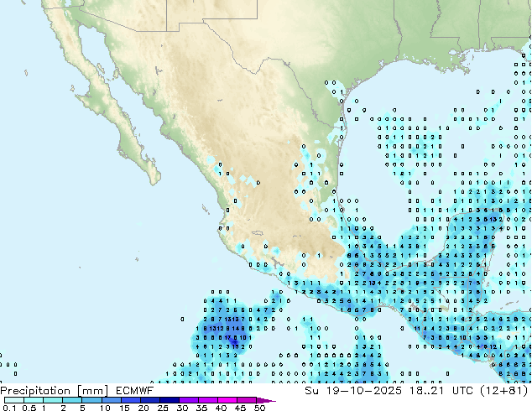Choose the 25–30 mm dark blue swatch
The image size is (532, 411).
click(x=170, y=400)
